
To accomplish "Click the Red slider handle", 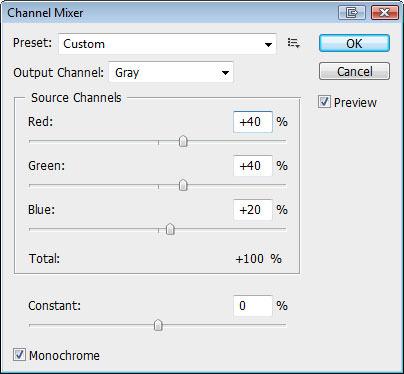I will 183,141.
